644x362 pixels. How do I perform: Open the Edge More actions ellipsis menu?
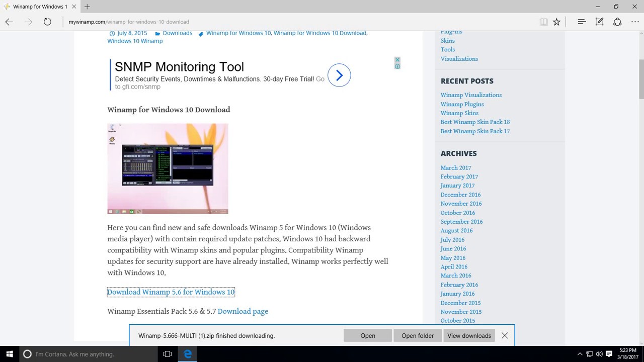tap(635, 22)
